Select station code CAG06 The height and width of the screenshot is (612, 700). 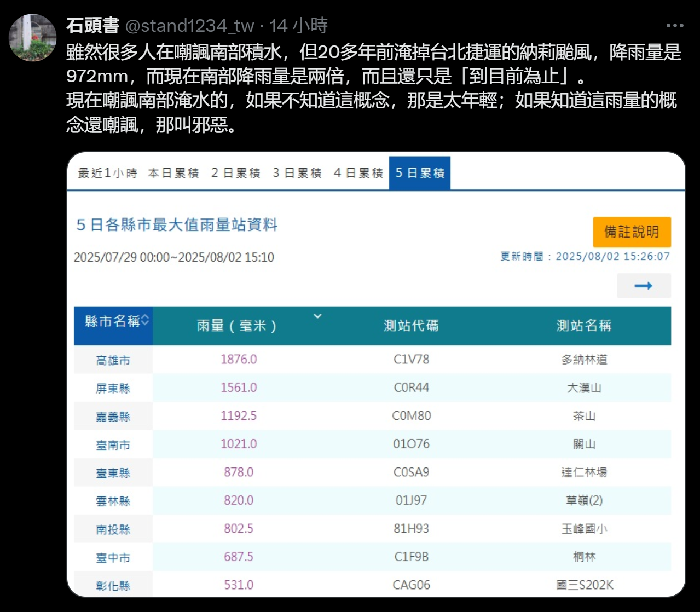point(412,585)
